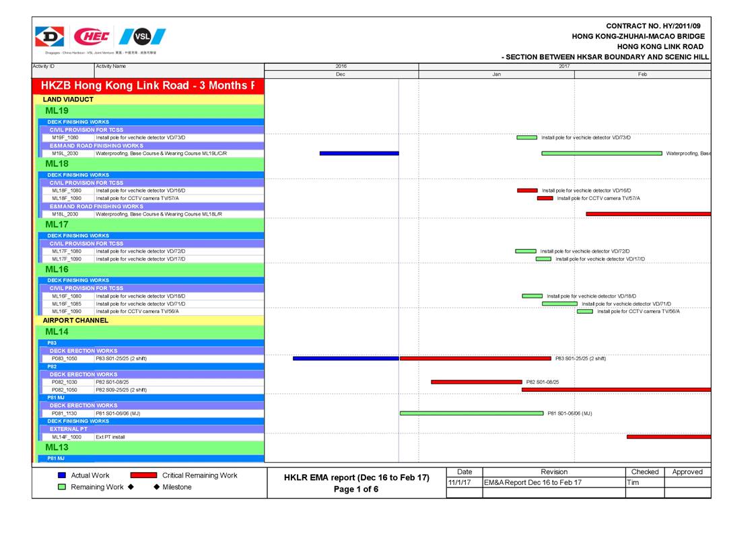The height and width of the screenshot is (534, 756).
Task: Click the green bar for VD/73/D pole
Action: pos(527,137)
